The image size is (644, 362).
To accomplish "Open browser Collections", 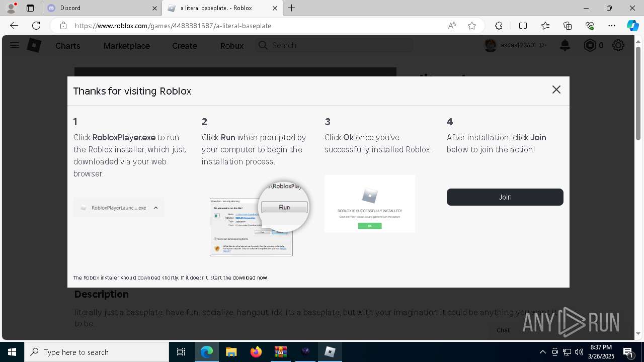I will point(568,26).
